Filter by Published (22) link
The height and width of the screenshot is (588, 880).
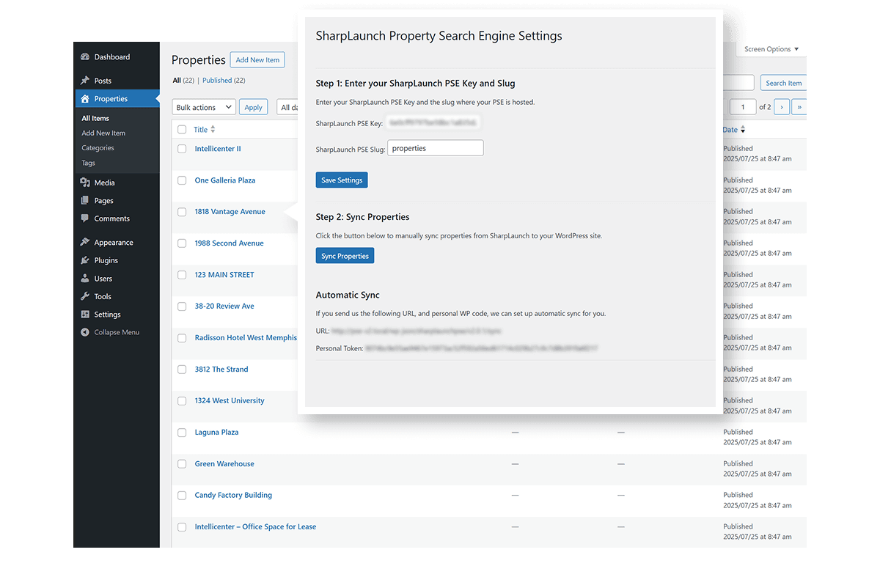tap(224, 81)
